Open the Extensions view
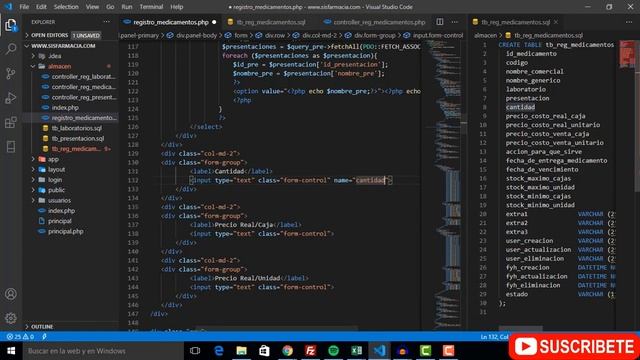 tap(11, 122)
